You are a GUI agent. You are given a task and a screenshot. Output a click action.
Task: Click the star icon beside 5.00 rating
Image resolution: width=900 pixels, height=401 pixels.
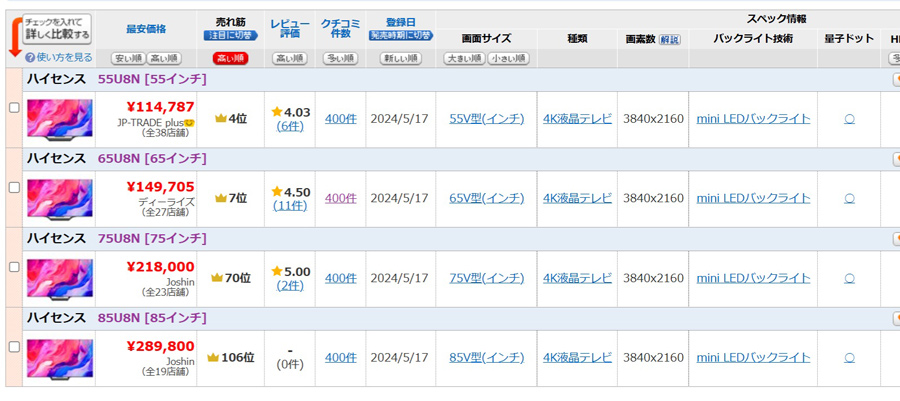277,271
